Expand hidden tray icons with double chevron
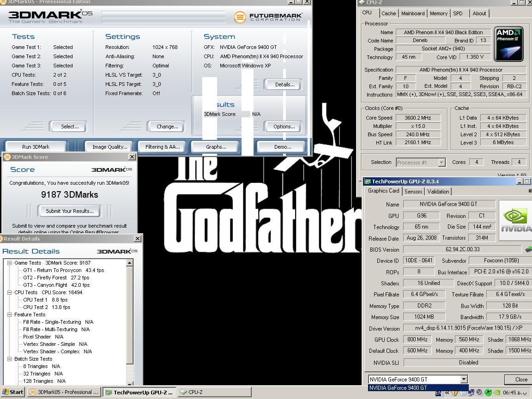This screenshot has width=532, height=399. (447, 393)
